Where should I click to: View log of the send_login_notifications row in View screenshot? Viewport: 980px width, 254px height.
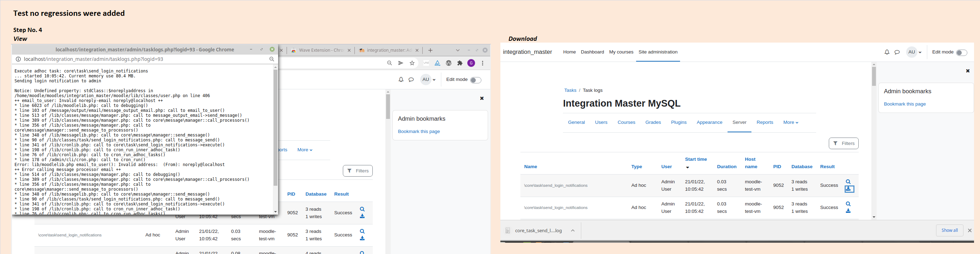pyautogui.click(x=362, y=231)
